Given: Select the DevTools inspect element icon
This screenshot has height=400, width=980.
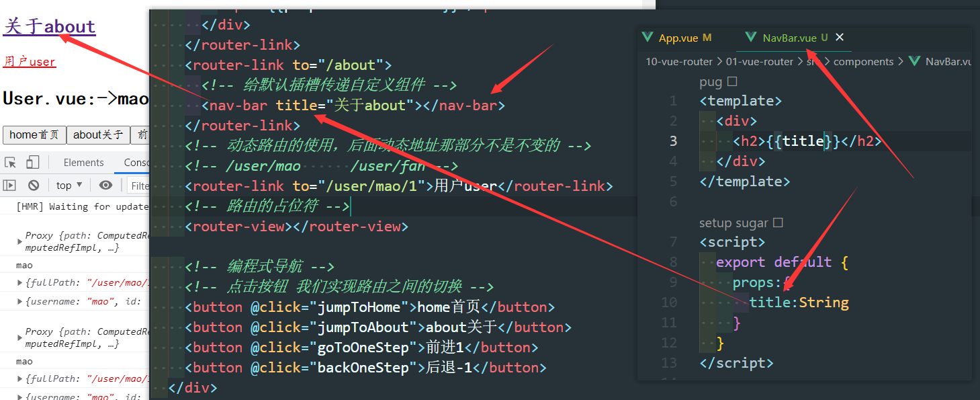Looking at the screenshot, I should 11,163.
